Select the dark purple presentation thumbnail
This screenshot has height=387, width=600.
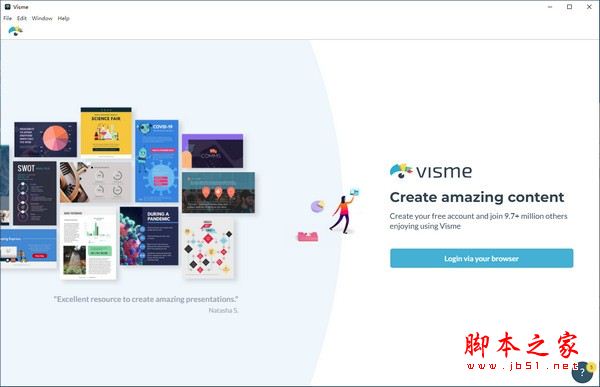pyautogui.click(x=213, y=151)
